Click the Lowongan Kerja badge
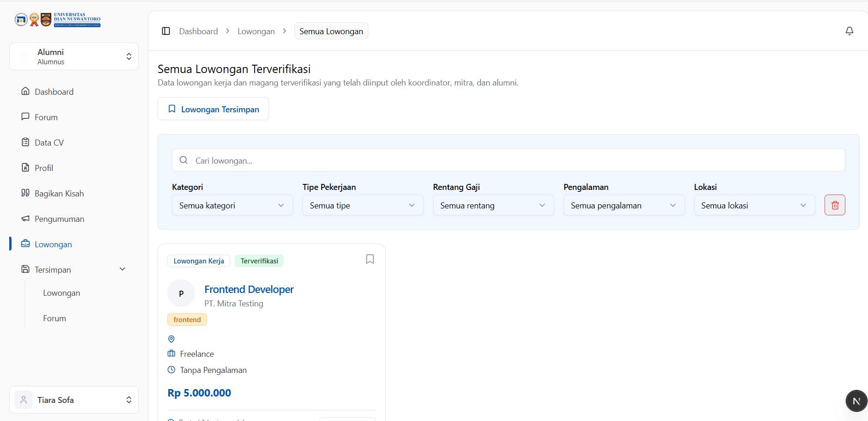The image size is (868, 421). (199, 261)
